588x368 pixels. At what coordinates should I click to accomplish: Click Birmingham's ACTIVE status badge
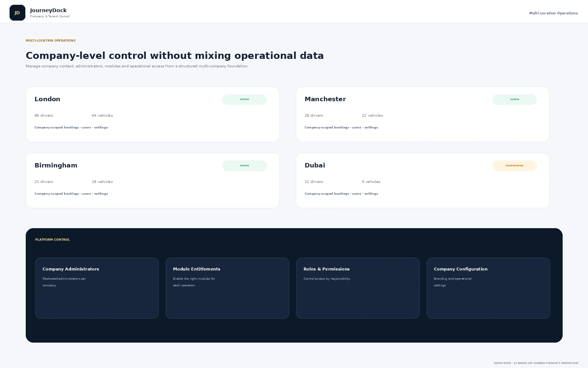[244, 166]
